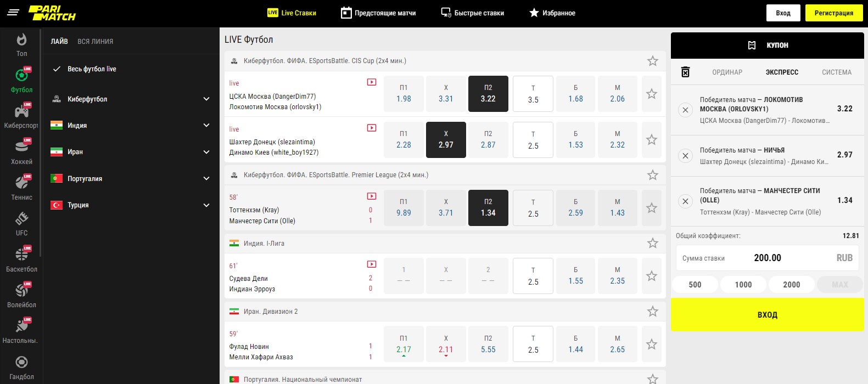Viewport: 868px width, 384px height.
Task: Switch to the ЛАЙВ tab
Action: 59,41
